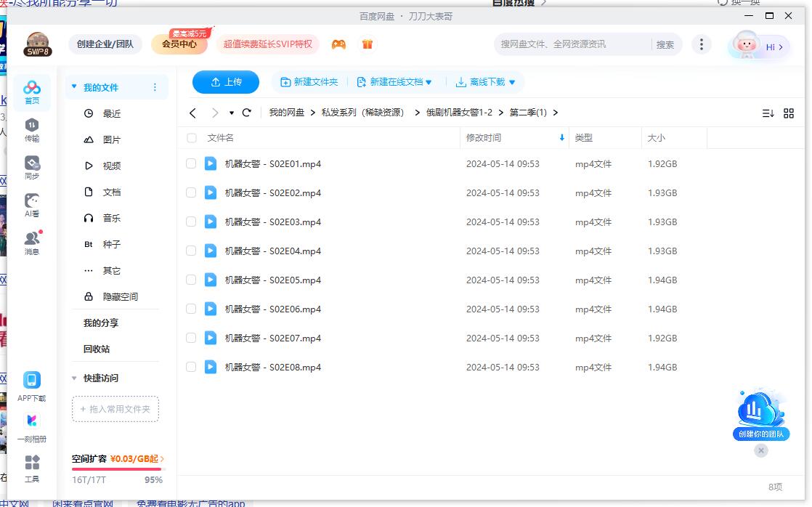812x507 pixels.
Task: Open the 工具 tools panel
Action: coord(32,469)
